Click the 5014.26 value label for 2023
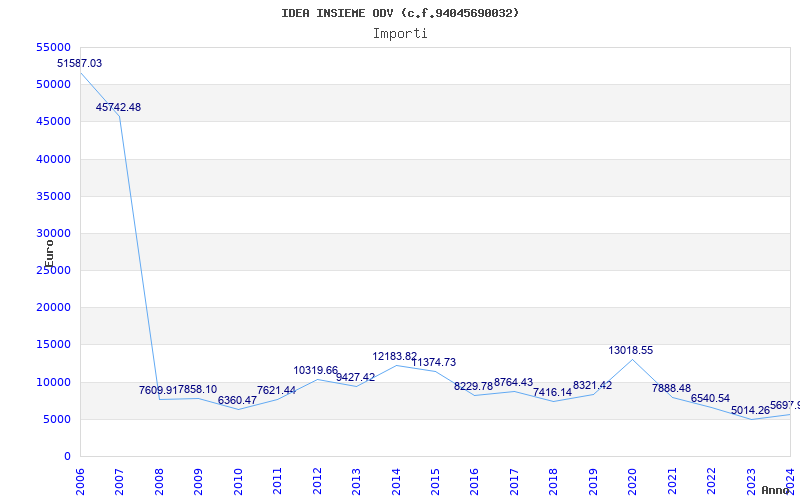This screenshot has height=500, width=800. pyautogui.click(x=750, y=411)
